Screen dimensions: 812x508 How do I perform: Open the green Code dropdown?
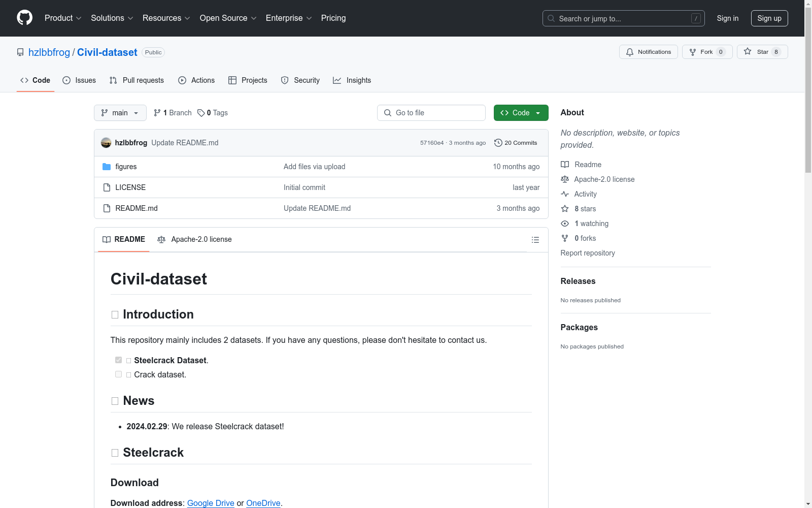[x=521, y=113]
